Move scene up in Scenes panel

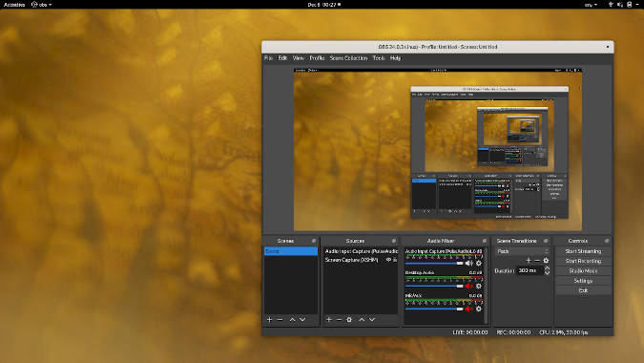293,319
